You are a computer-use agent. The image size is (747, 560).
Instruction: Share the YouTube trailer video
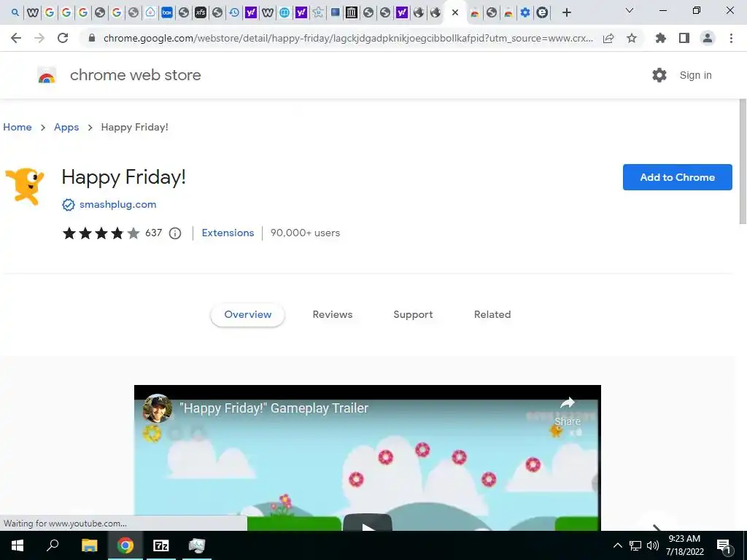567,411
